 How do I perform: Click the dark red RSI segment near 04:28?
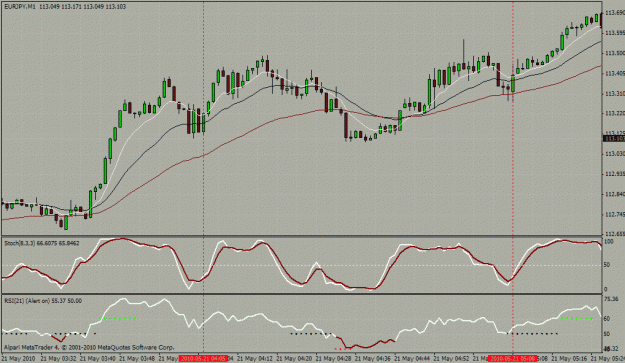(x=366, y=343)
